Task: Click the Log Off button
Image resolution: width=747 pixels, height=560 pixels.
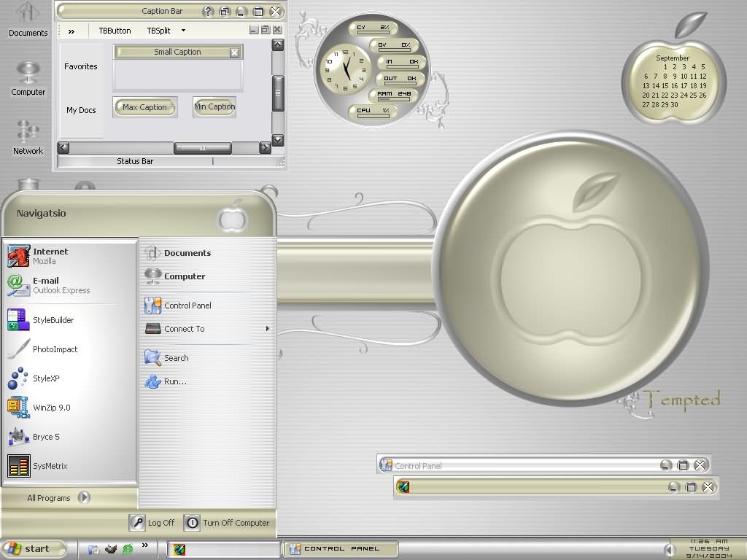Action: point(152,522)
